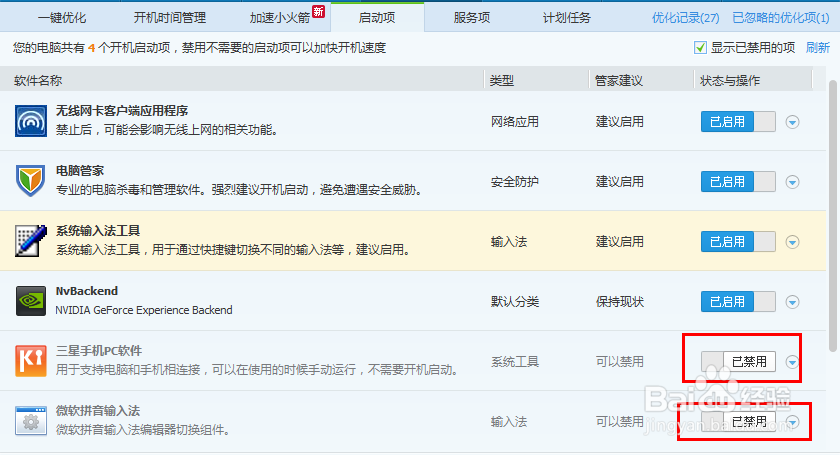Click 可以禁用 suggestion in 三星手机PC软件 row
Image resolution: width=840 pixels, height=455 pixels.
click(x=620, y=362)
